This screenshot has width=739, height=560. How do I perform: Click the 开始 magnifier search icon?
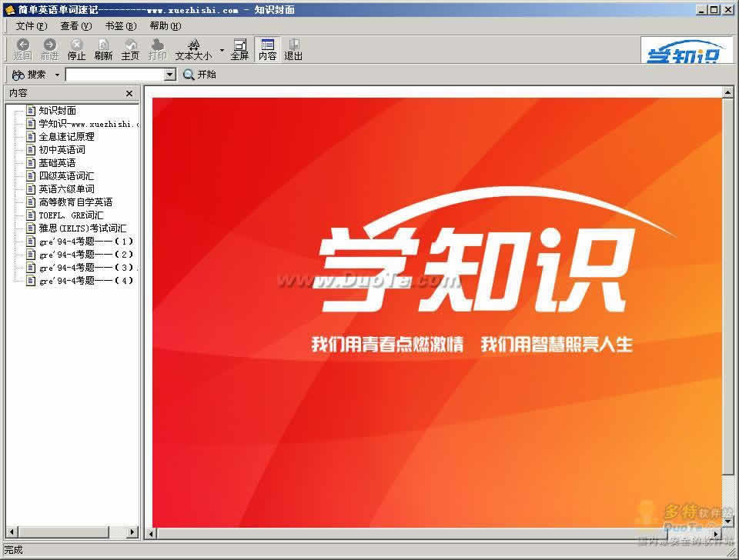coord(189,75)
